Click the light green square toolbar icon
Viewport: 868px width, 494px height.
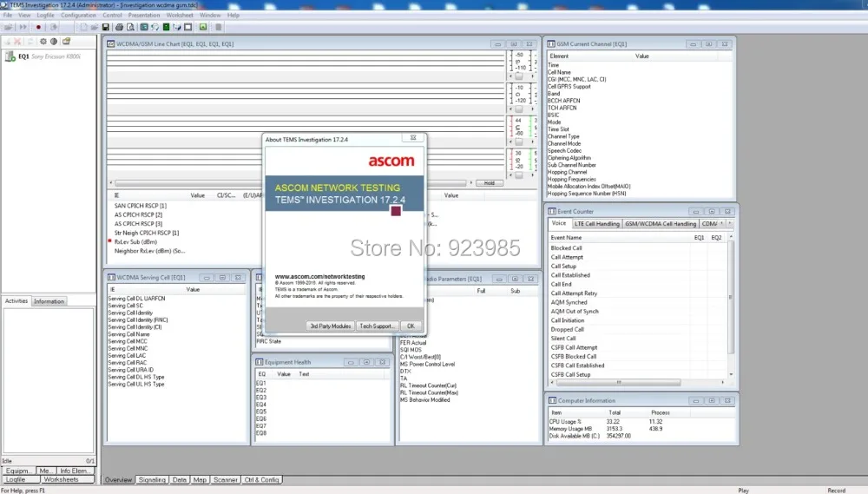(203, 27)
